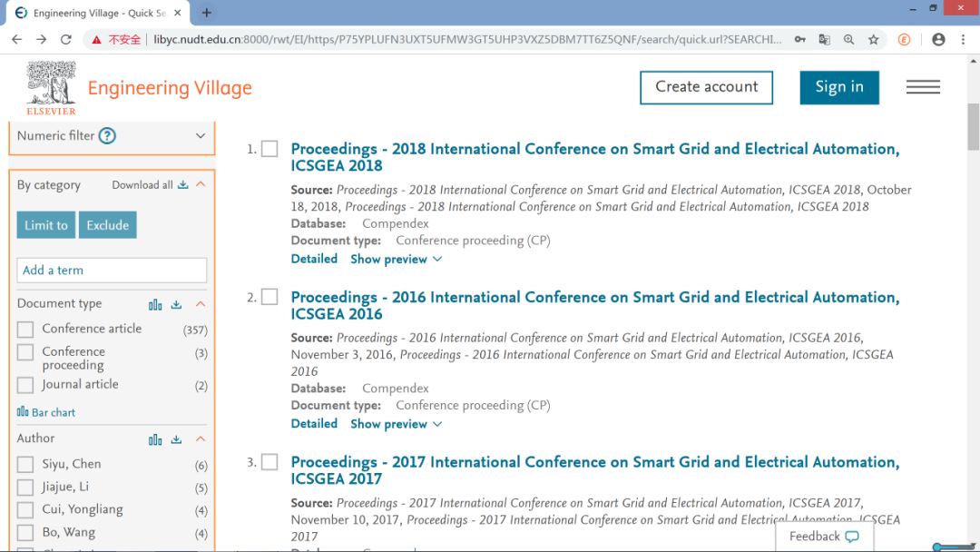Screen dimensions: 980x552
Task: Download the Document type facet data
Action: pyautogui.click(x=177, y=304)
